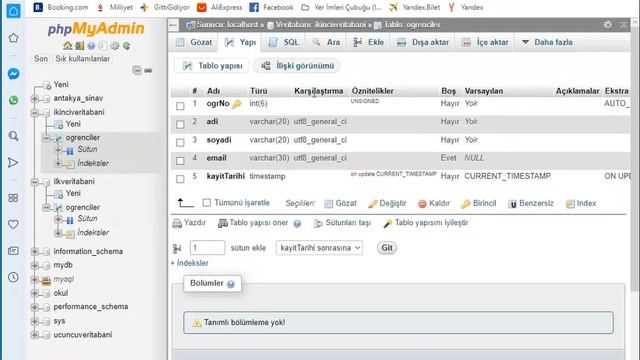Click Benzersiz for selected columns
This screenshot has height=360, width=640.
(x=531, y=203)
